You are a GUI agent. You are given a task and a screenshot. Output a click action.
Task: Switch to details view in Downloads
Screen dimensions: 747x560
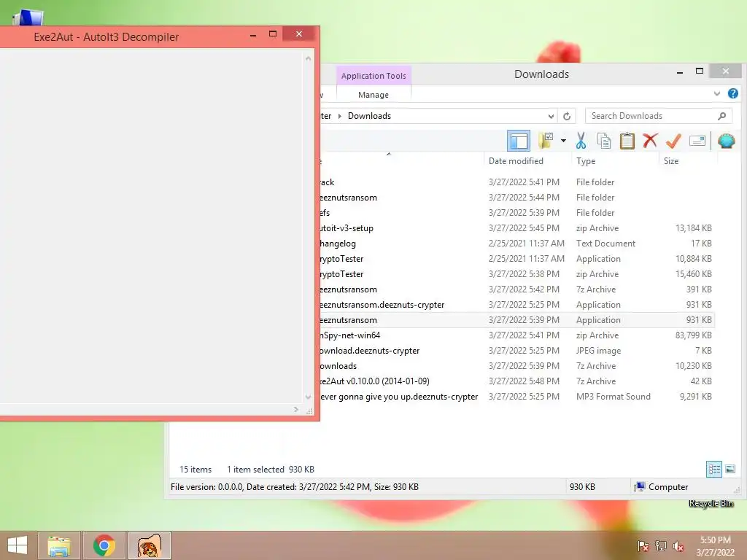(x=713, y=469)
